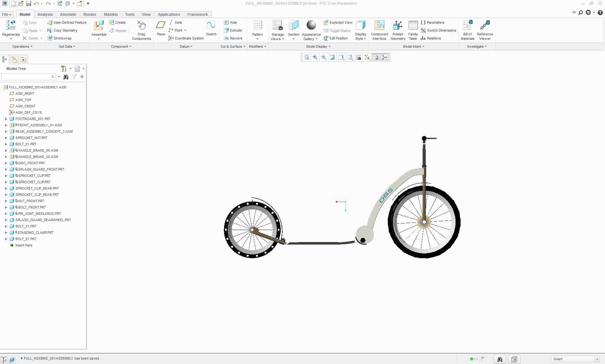
Task: Open the Smart selection filter dropdown
Action: pos(575,359)
